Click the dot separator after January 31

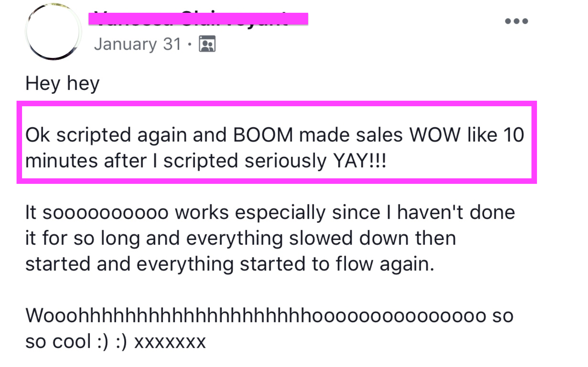tap(190, 44)
